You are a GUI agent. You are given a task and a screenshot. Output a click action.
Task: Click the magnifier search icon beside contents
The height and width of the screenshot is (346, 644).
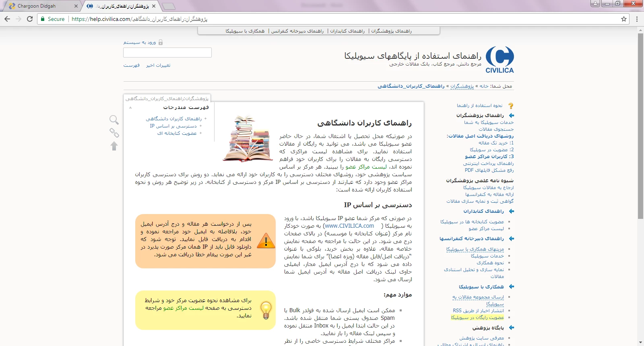click(114, 119)
